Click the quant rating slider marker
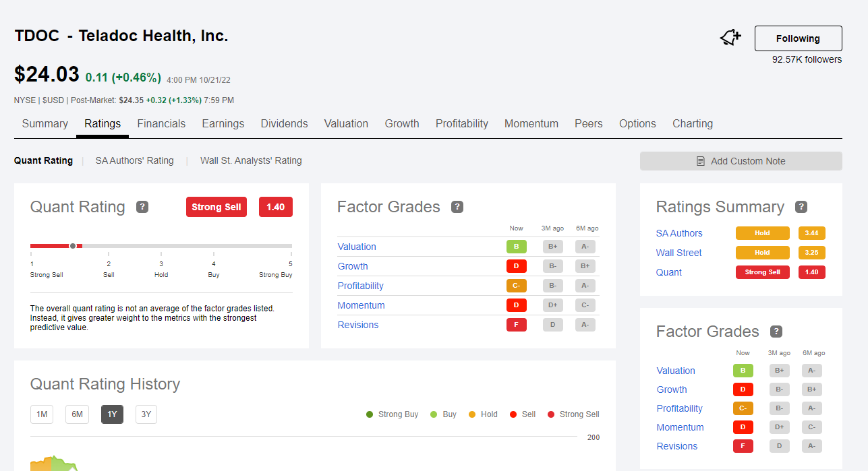This screenshot has width=868, height=471. [73, 246]
